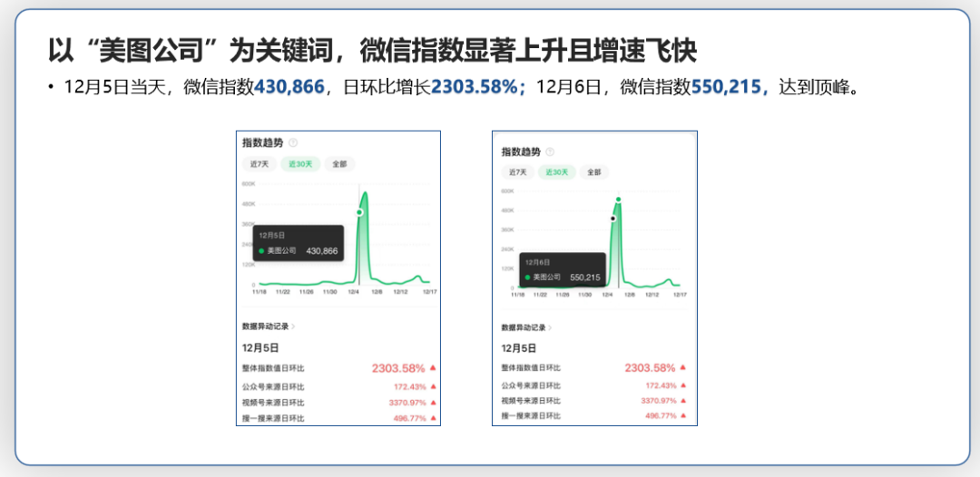Expand 数据异动记录 chevron in right panel
Screen dimensions: 980x477
550,327
